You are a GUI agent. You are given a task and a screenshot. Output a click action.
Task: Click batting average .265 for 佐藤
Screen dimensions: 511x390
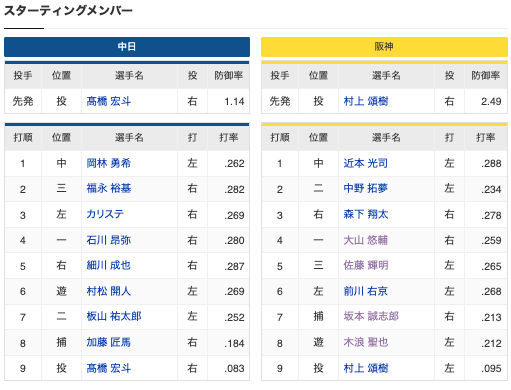pyautogui.click(x=491, y=266)
